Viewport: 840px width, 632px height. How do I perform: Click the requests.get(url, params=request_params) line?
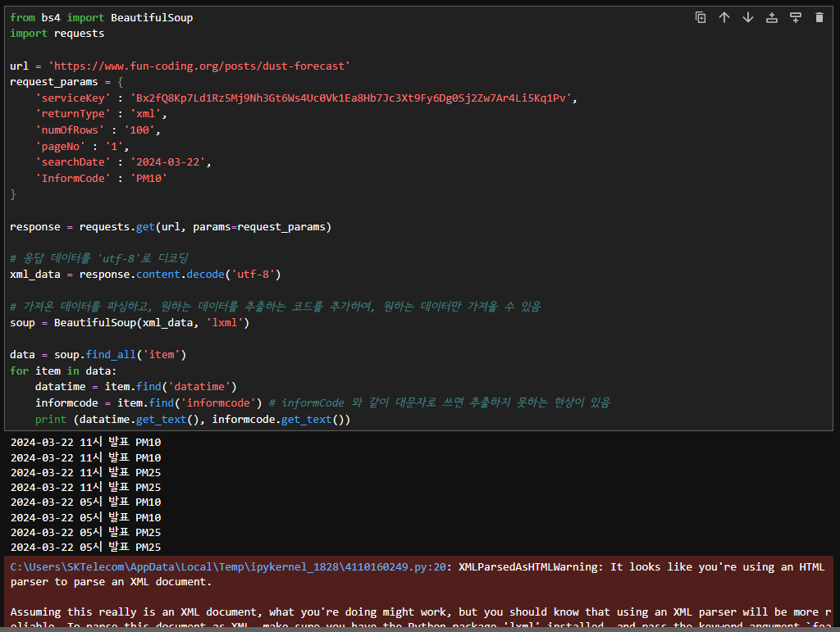point(171,227)
